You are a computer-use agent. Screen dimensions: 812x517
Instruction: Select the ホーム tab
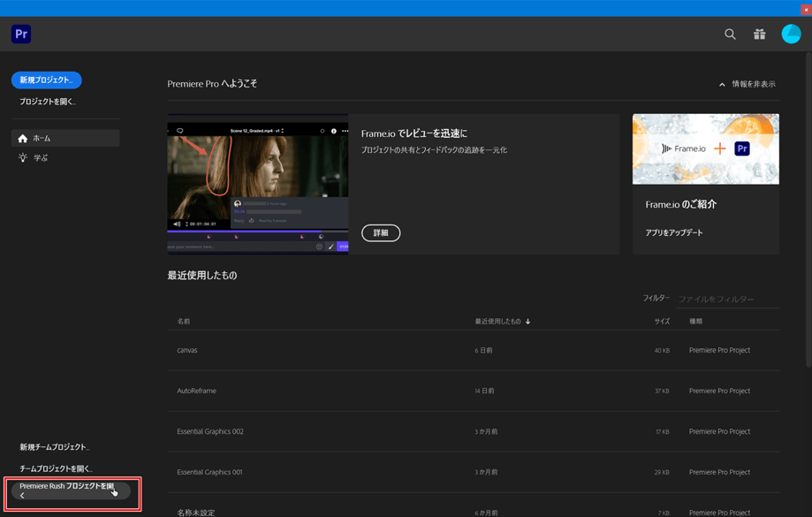point(65,139)
